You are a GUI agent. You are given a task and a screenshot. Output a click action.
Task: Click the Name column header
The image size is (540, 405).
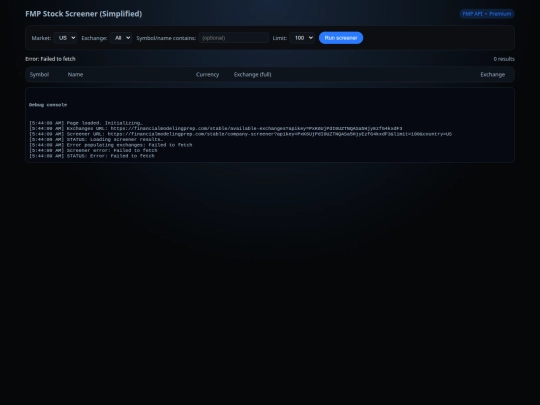pyautogui.click(x=75, y=74)
